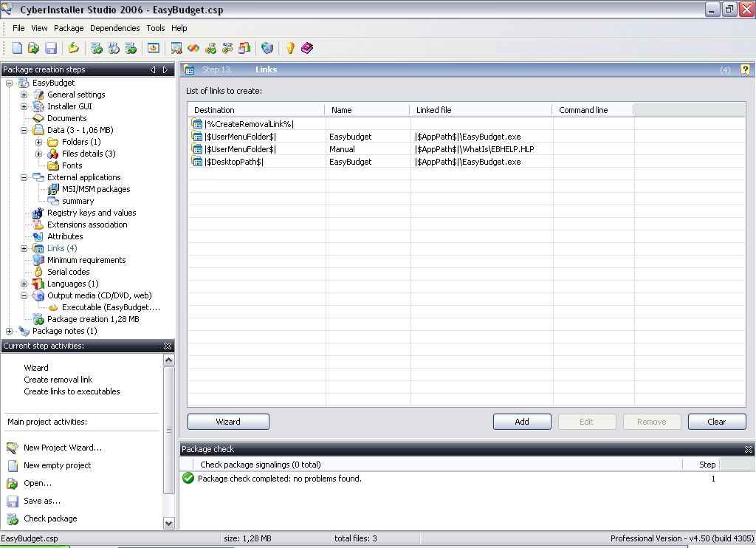The height and width of the screenshot is (548, 756).
Task: Collapse the Data (3 - 1,06 MB) node
Action: (24, 130)
